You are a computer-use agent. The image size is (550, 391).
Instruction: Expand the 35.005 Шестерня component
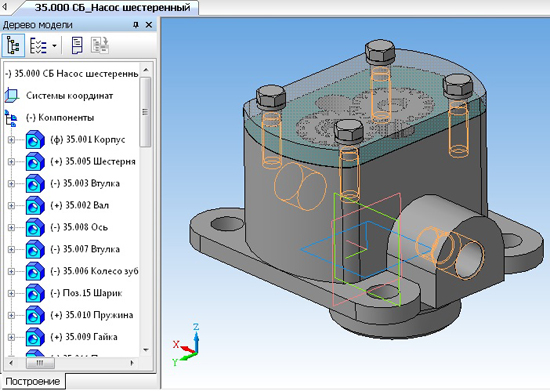[11, 162]
